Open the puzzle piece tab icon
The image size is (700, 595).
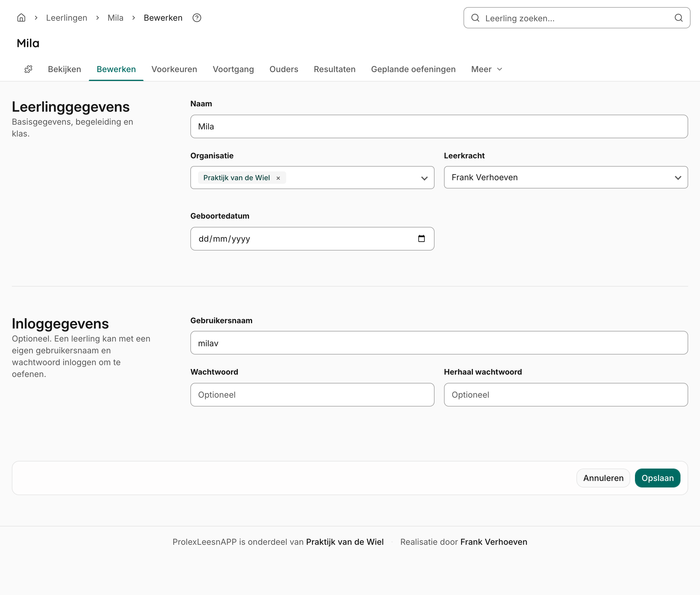pyautogui.click(x=28, y=69)
